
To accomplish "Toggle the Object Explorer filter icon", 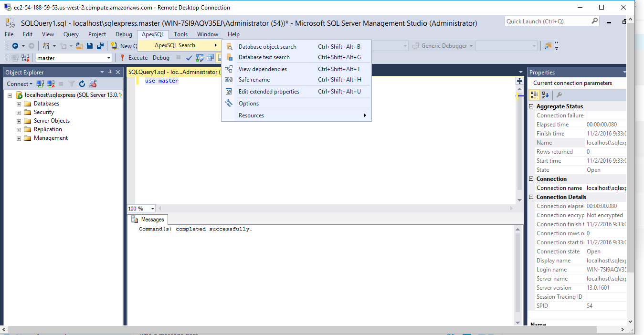I will 71,83.
